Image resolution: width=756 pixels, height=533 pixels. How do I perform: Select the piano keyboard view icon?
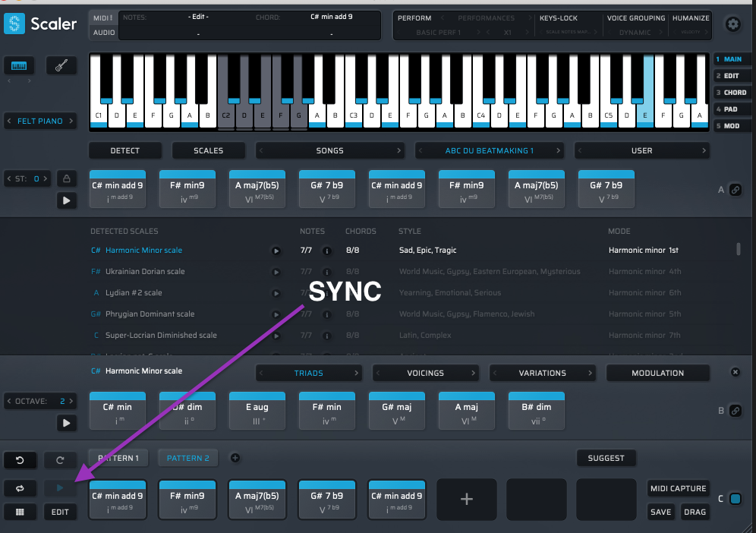pyautogui.click(x=19, y=66)
